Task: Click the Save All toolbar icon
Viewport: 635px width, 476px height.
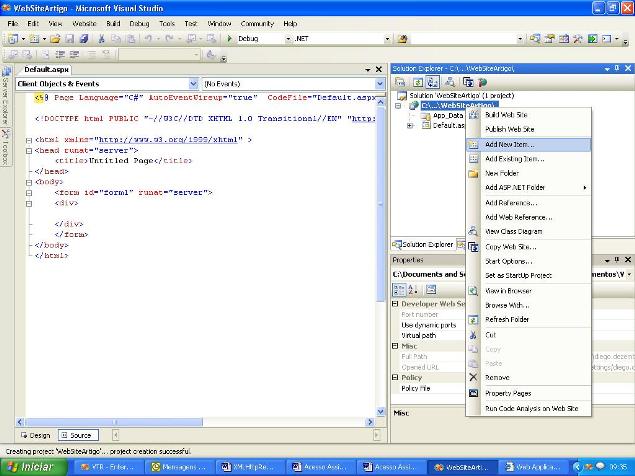Action: (84, 39)
